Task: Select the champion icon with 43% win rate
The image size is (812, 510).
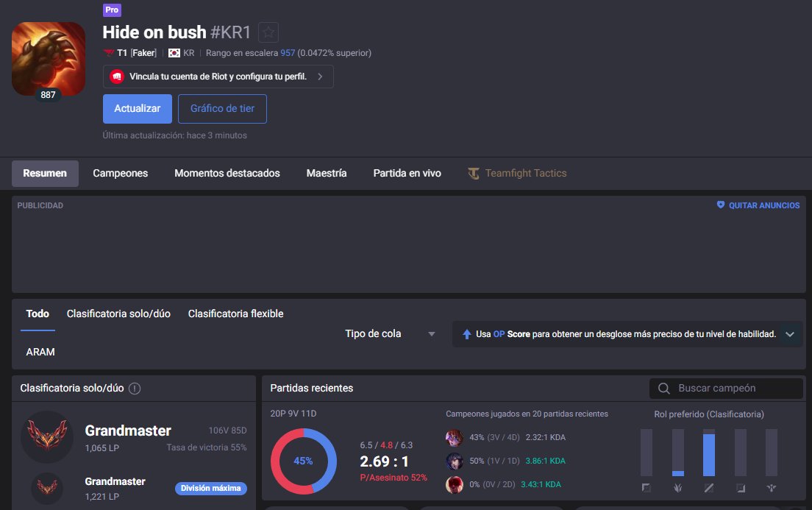Action: click(454, 437)
